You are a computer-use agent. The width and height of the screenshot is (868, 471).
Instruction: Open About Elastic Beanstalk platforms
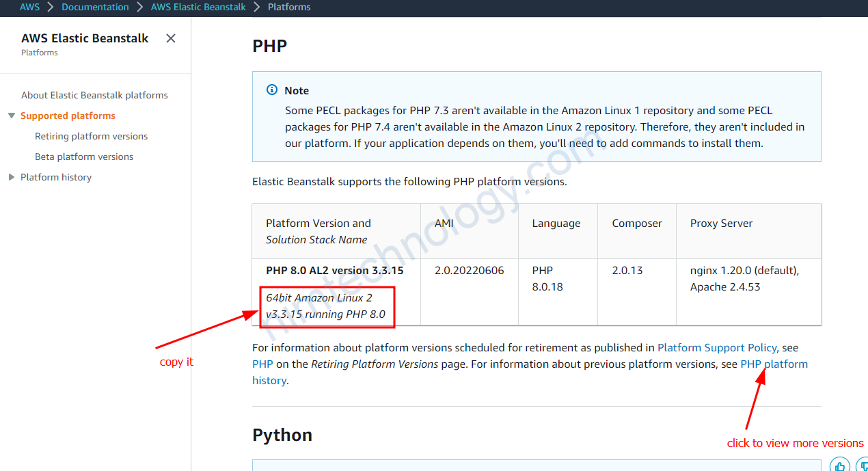[x=94, y=95]
